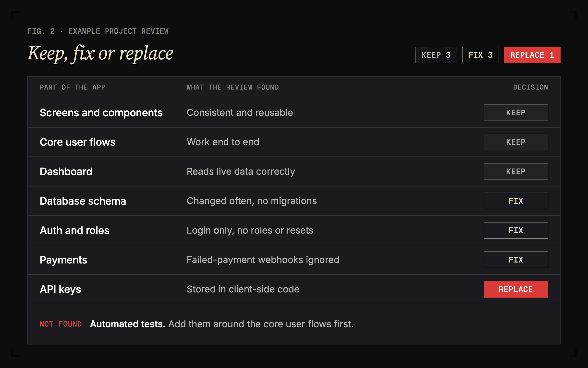The image size is (588, 368).
Task: Click the 'WHAT THE REVIEW FOUND' column header
Action: [x=233, y=87]
